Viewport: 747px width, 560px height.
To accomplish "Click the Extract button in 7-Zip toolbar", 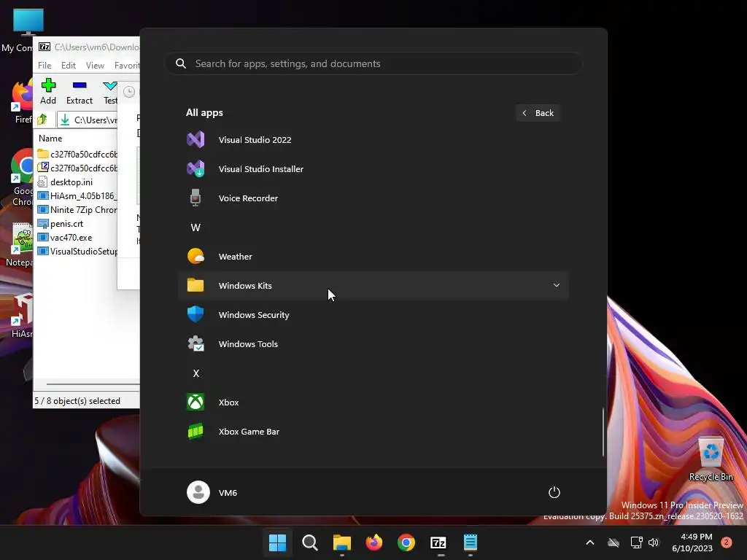I will 79,91.
